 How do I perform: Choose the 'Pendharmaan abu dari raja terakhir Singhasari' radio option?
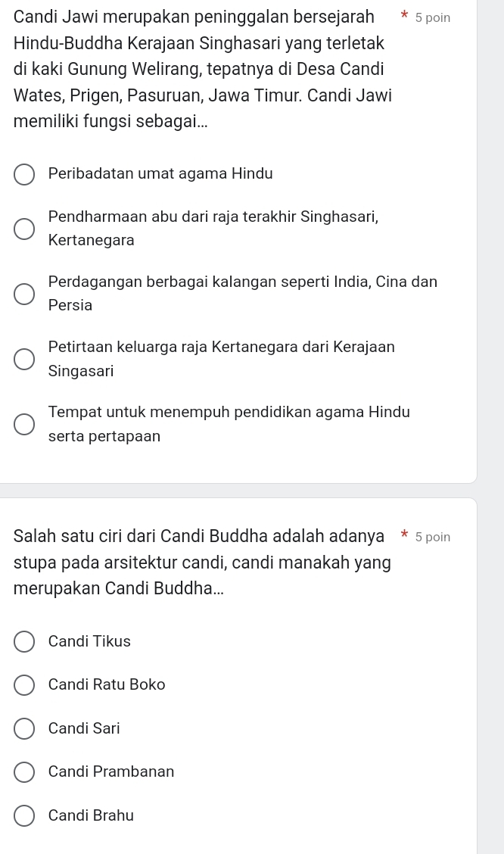24,229
